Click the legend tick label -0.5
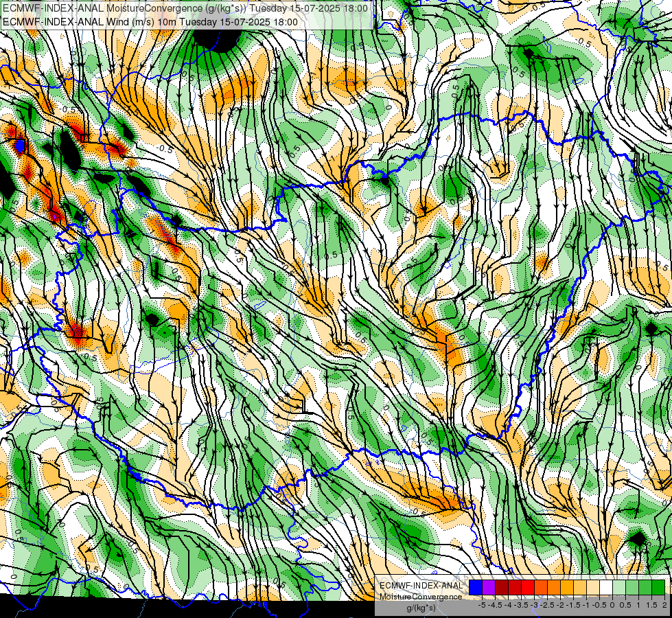672x618 pixels. (x=599, y=605)
